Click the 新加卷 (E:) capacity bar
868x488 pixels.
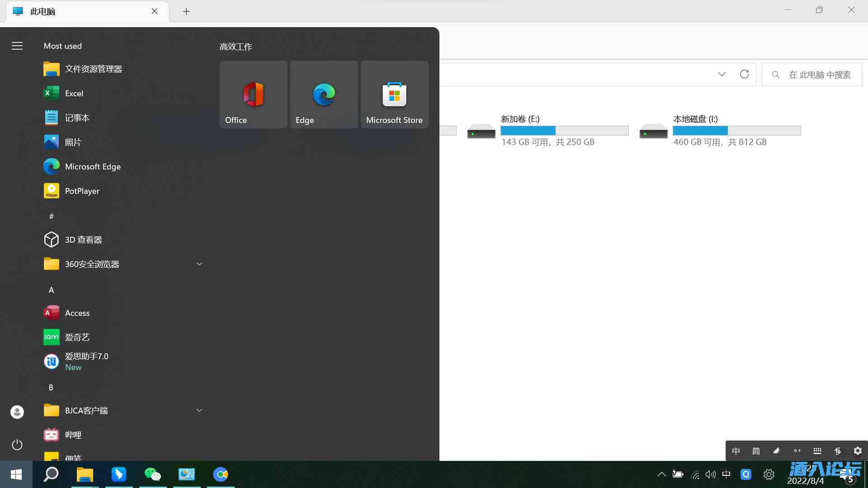(x=564, y=131)
